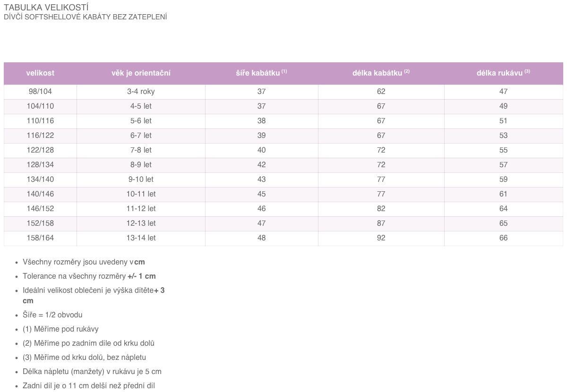
Task: Click width value '46' for 146/152
Action: point(261,209)
